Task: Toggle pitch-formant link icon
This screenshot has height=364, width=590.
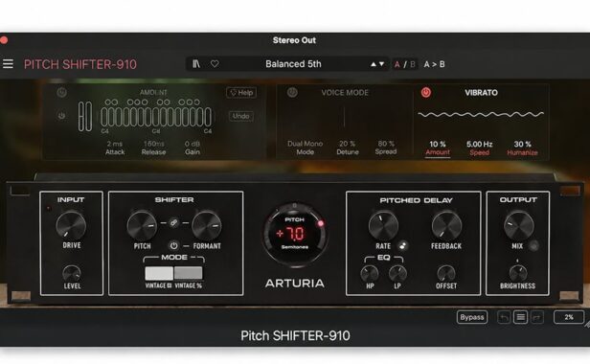Action: [174, 223]
